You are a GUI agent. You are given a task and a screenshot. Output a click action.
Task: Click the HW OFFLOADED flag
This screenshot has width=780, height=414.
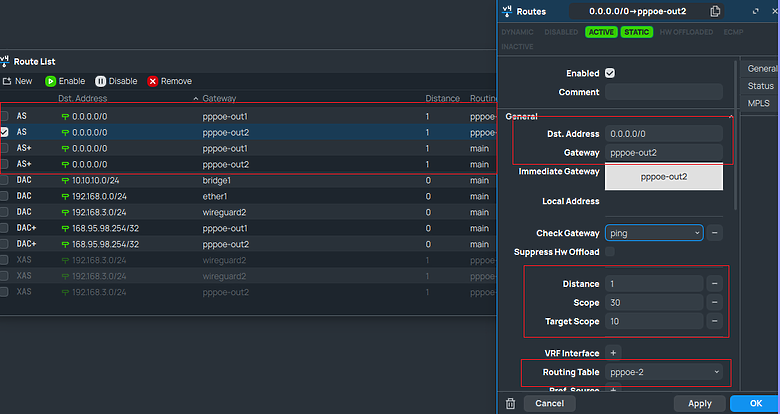(x=686, y=32)
